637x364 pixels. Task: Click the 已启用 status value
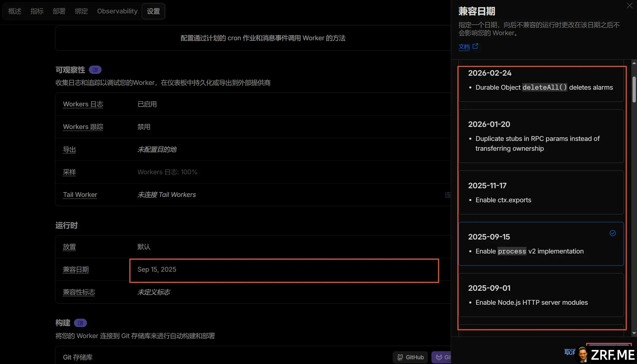pyautogui.click(x=147, y=104)
